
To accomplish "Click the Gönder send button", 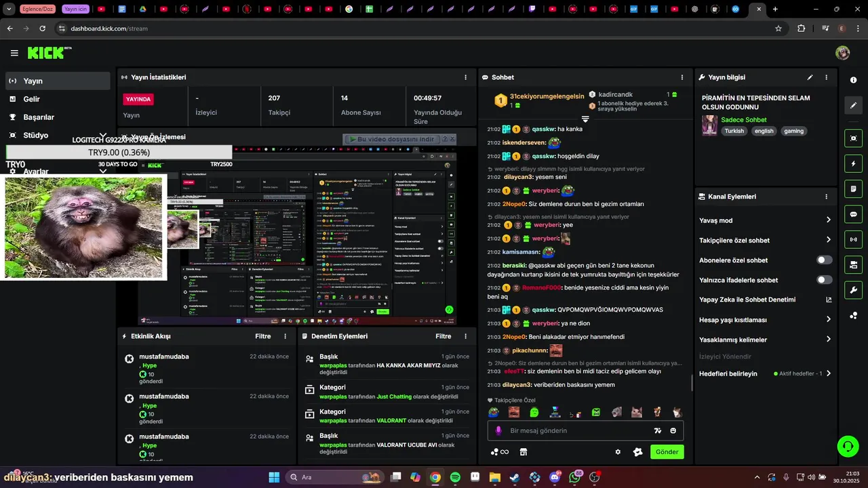I will 667,452.
